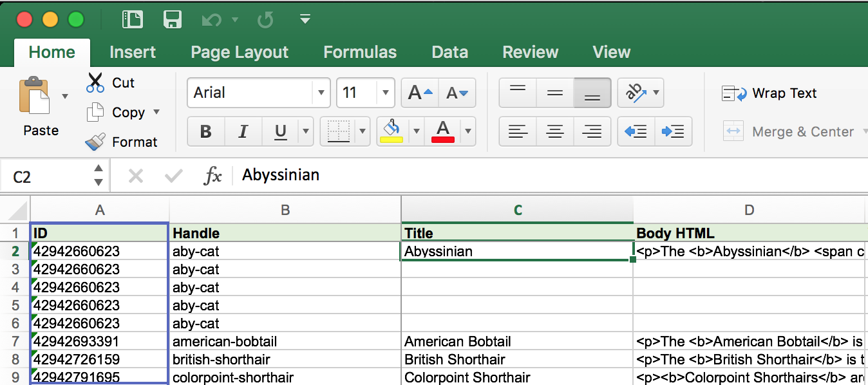Open the font size dropdown
868x385 pixels.
click(385, 93)
